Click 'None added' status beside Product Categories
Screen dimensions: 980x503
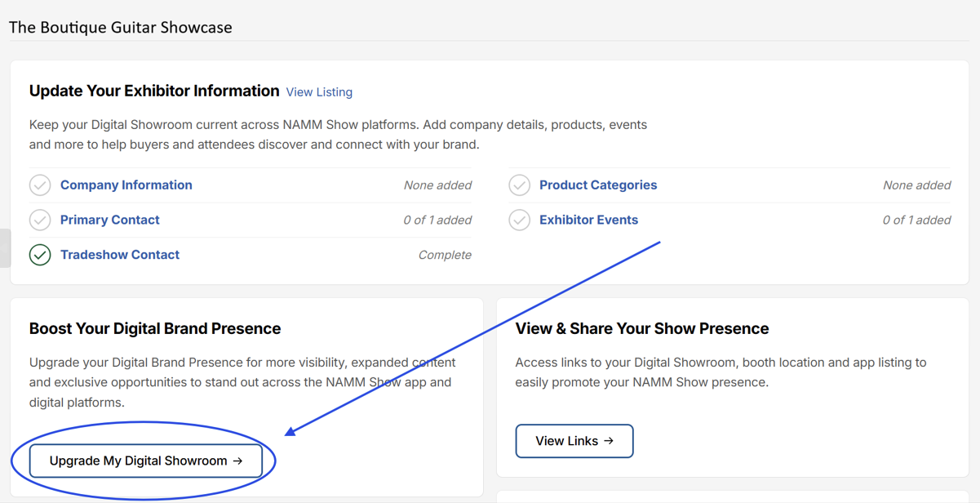click(916, 185)
